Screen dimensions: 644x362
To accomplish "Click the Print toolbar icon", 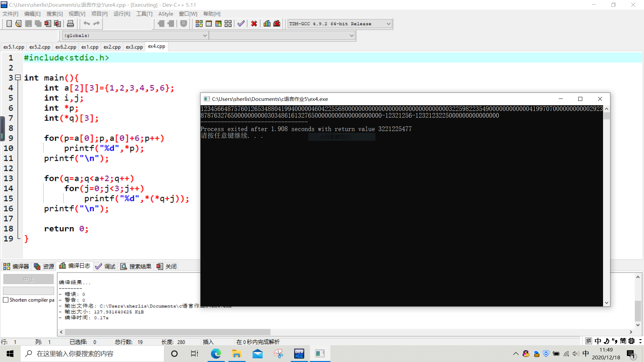I will (x=70, y=23).
